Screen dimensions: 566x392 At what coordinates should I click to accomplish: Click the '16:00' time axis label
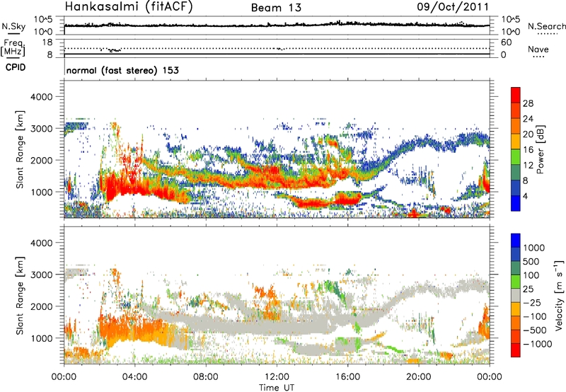click(347, 377)
